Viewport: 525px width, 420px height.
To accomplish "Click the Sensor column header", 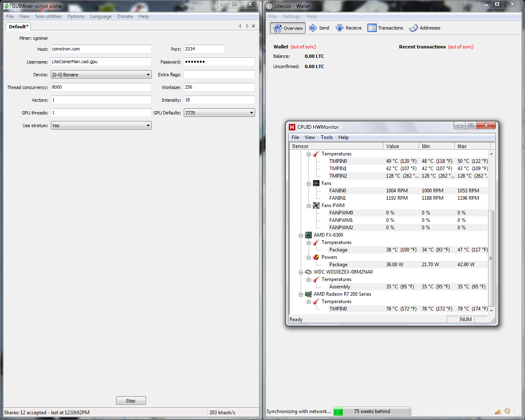I will 336,146.
